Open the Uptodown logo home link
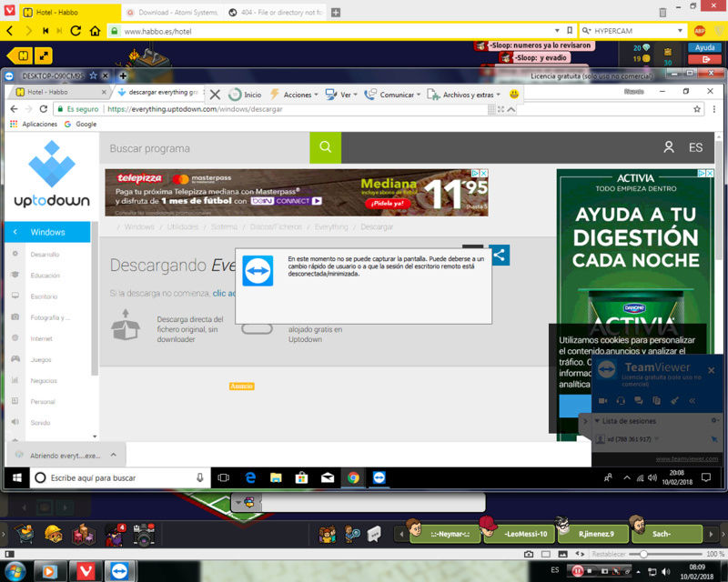The width and height of the screenshot is (728, 582). click(x=52, y=174)
